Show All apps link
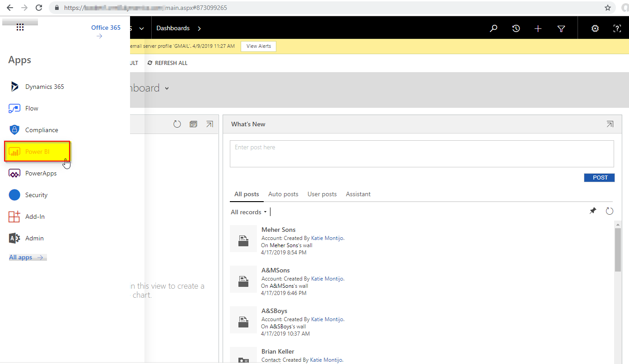The width and height of the screenshot is (629, 364). point(27,257)
